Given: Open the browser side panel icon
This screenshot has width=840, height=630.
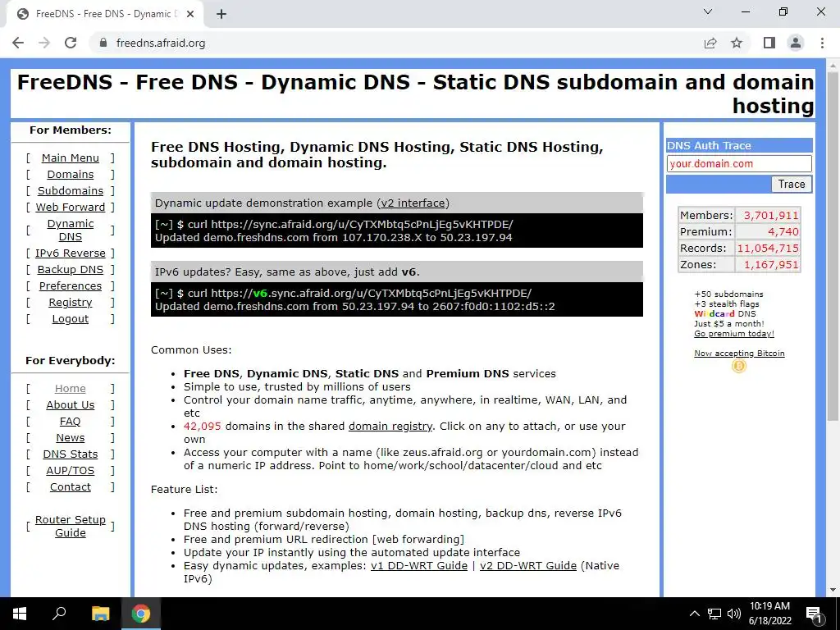Looking at the screenshot, I should pyautogui.click(x=769, y=43).
